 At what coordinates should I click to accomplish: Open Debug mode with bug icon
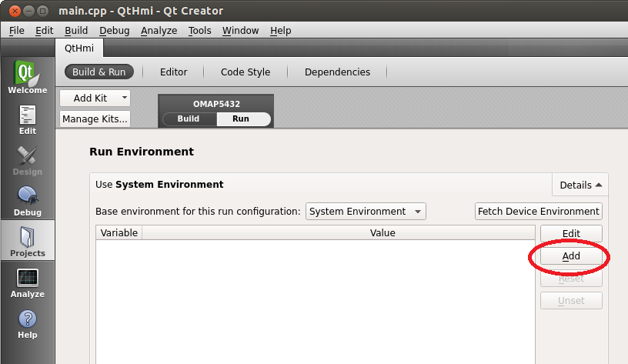point(28,199)
